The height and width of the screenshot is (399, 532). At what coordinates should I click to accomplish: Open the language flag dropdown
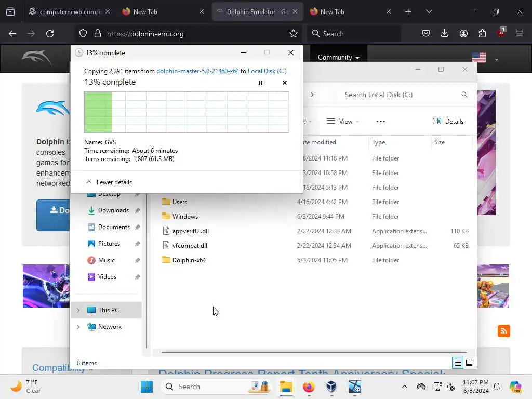coord(485,58)
